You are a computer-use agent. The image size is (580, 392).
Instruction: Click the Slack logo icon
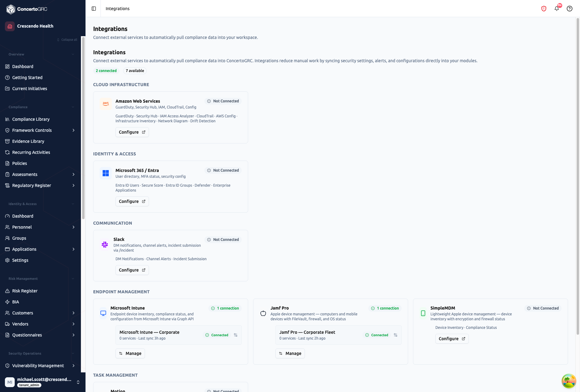tap(105, 244)
